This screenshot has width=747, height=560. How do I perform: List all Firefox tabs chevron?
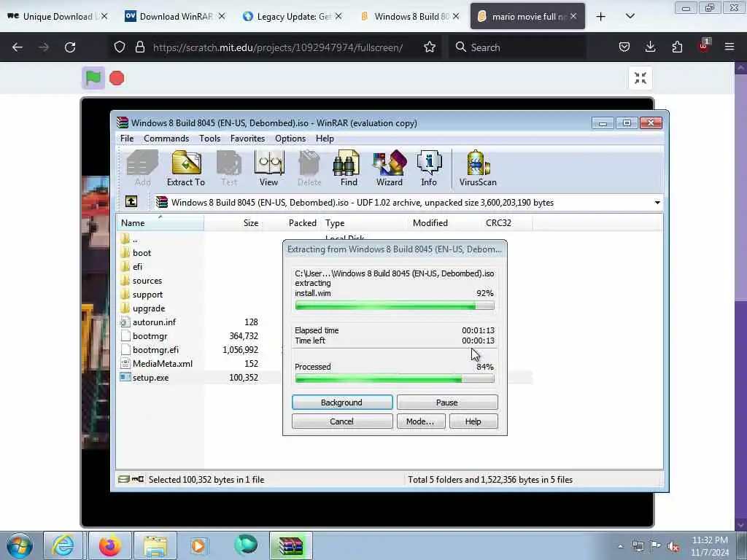click(x=630, y=16)
